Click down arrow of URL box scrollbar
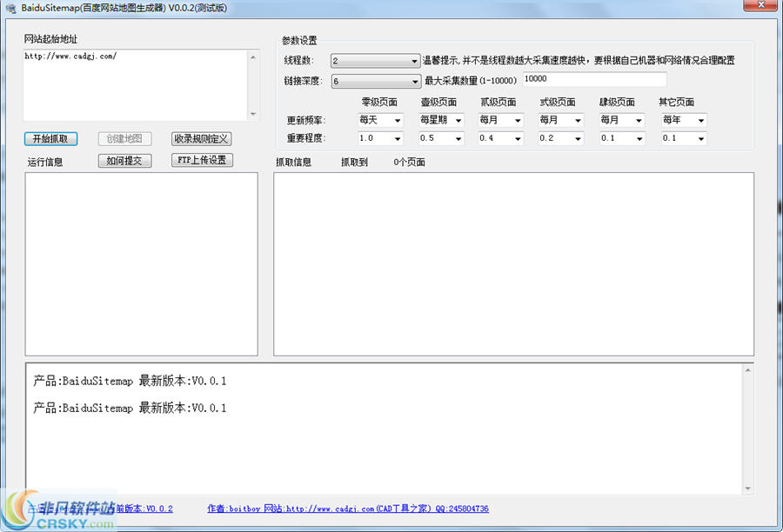This screenshot has width=783, height=532. [253, 114]
